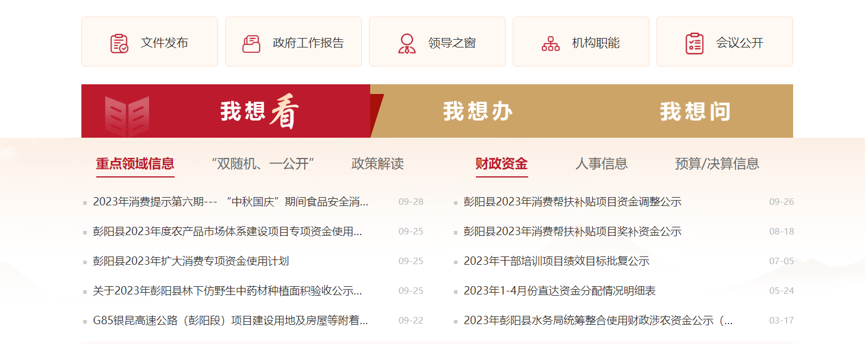Click the 机构职能 organization chart icon
This screenshot has width=868, height=355.
(x=551, y=42)
